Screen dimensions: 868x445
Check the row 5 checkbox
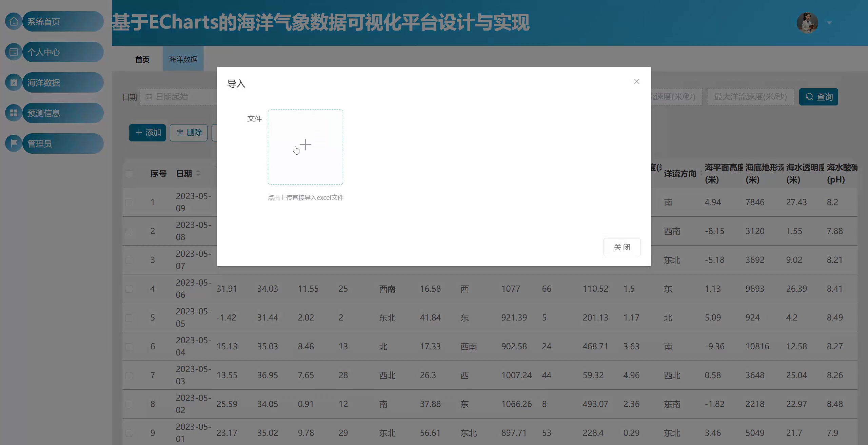click(x=129, y=318)
